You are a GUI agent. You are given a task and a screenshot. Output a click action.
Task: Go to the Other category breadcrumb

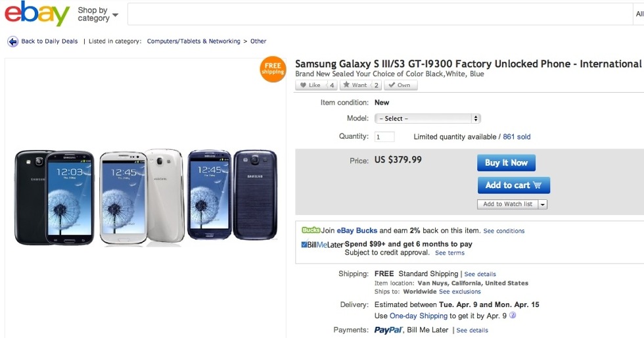coord(258,41)
